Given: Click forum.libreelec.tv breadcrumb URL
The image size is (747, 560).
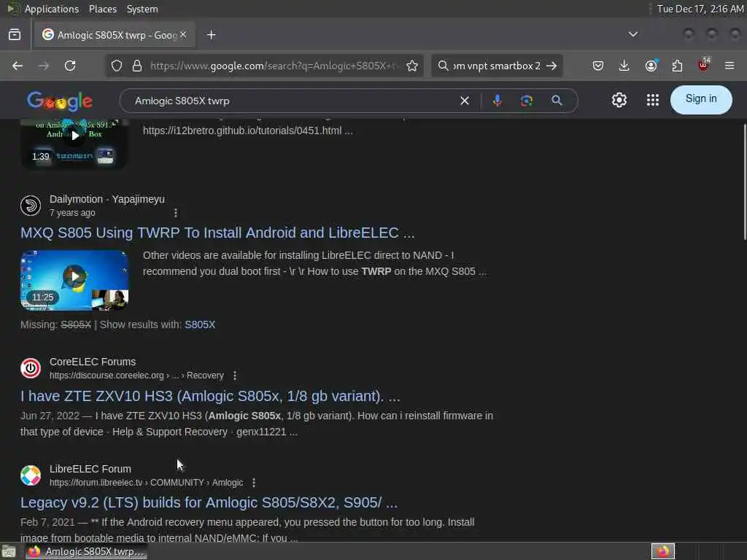Looking at the screenshot, I should tap(146, 483).
